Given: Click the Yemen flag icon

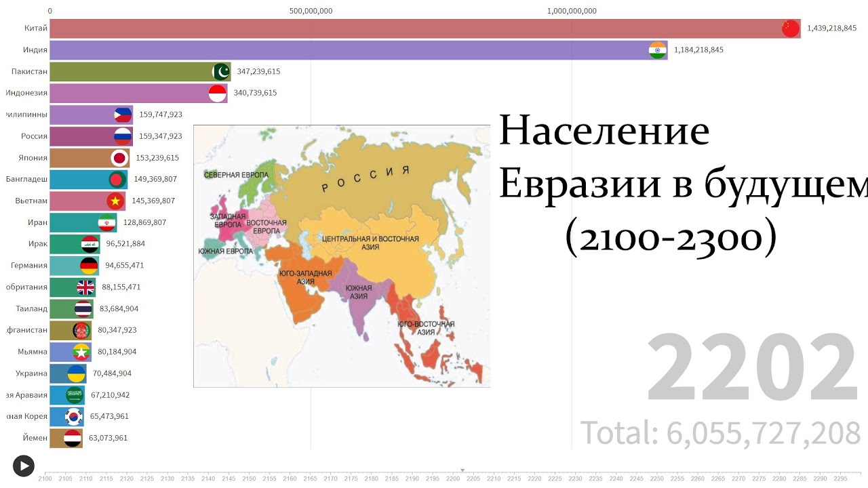Looking at the screenshot, I should tap(73, 438).
